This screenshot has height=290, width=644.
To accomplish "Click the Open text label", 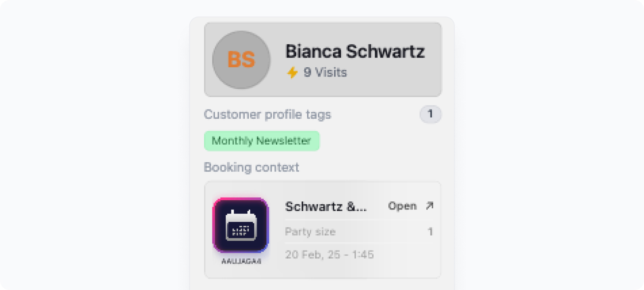I will 402,206.
